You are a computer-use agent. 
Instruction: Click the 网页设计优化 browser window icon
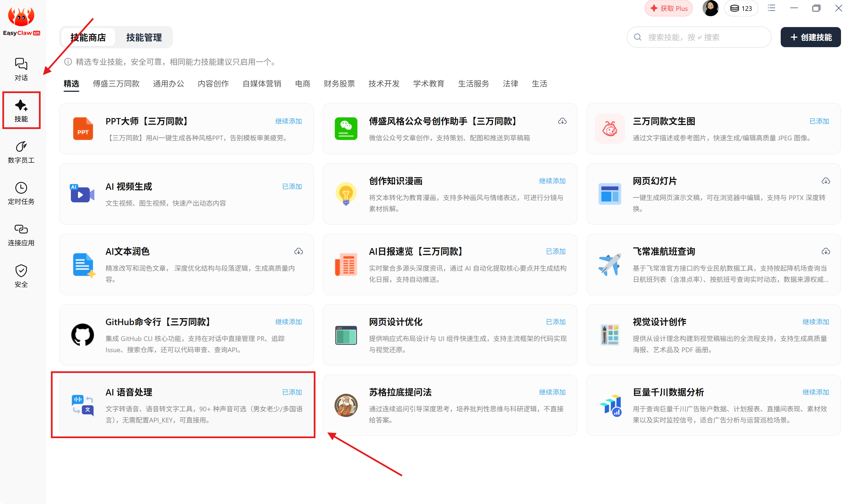point(346,335)
